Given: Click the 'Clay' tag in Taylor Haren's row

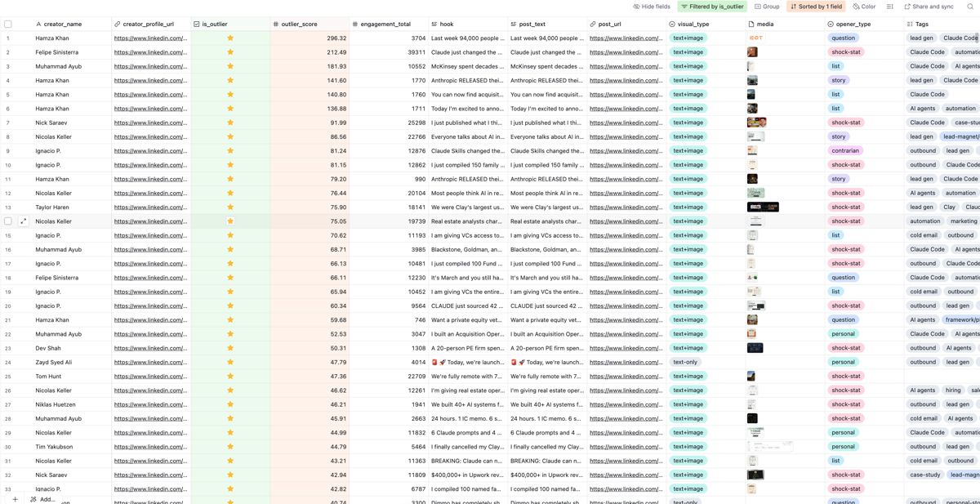Looking at the screenshot, I should click(949, 207).
